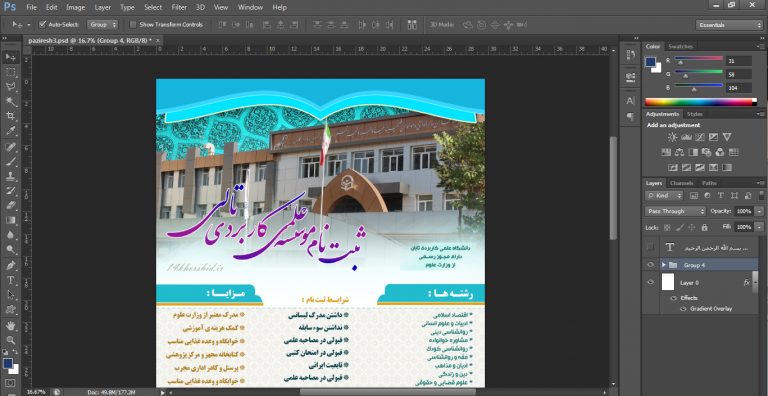This screenshot has height=396, width=768.
Task: Filter layers by type layers
Action: pos(720,195)
